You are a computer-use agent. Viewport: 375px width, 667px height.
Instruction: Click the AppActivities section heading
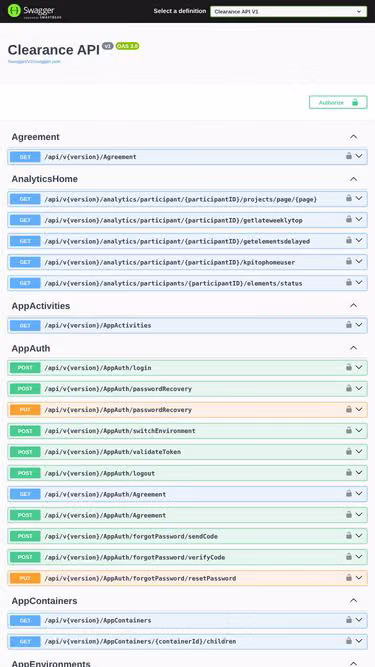tap(41, 306)
